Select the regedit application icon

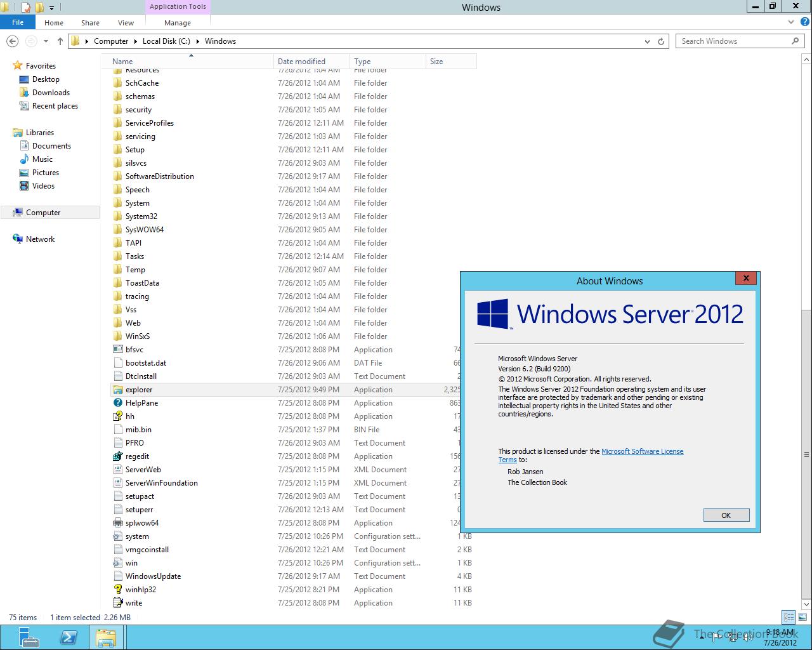pyautogui.click(x=117, y=456)
